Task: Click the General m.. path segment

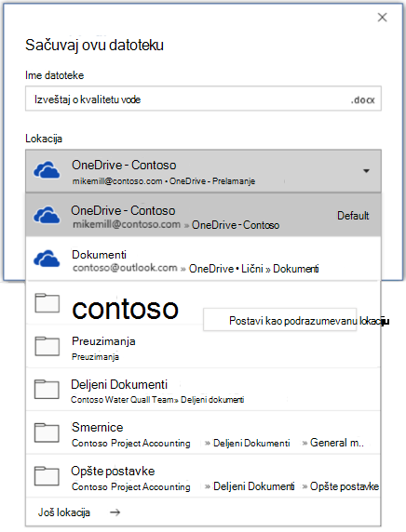Action: click(x=337, y=443)
